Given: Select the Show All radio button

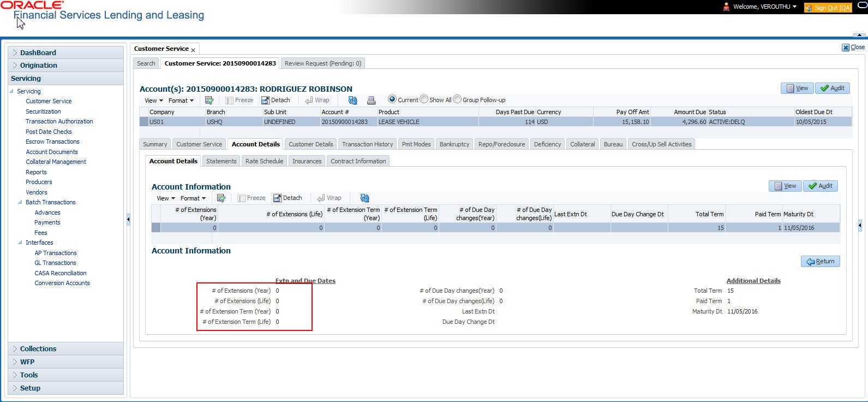Looking at the screenshot, I should [x=424, y=99].
